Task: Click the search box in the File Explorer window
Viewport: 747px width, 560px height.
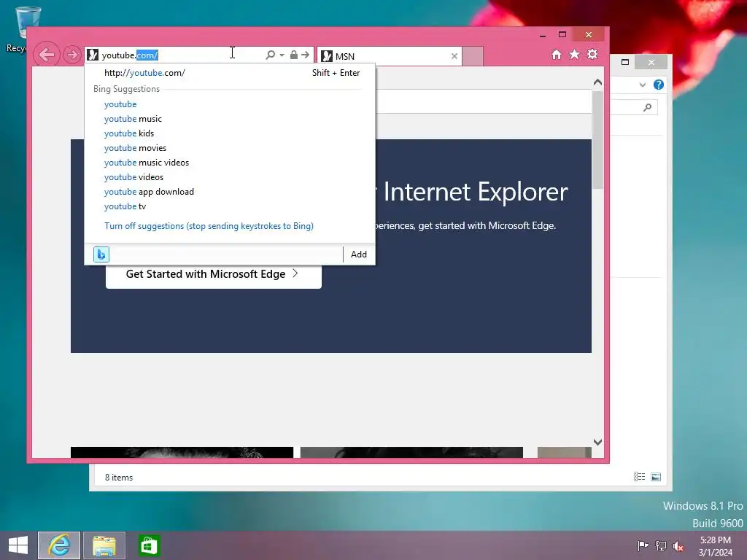Action: (x=635, y=108)
